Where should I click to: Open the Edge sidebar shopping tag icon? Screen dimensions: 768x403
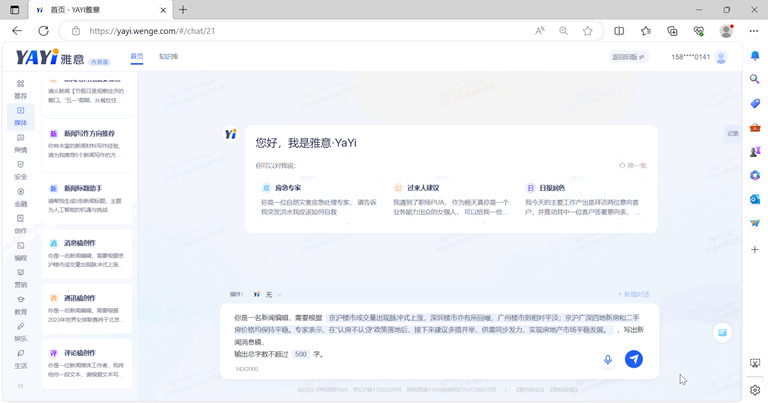[x=755, y=103]
